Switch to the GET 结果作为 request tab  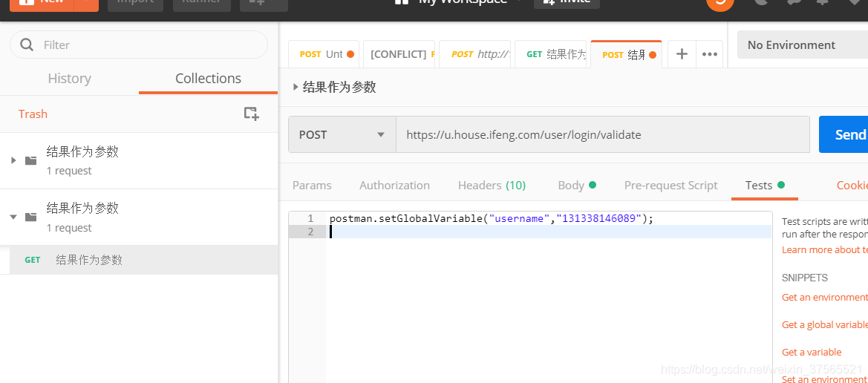[550, 54]
